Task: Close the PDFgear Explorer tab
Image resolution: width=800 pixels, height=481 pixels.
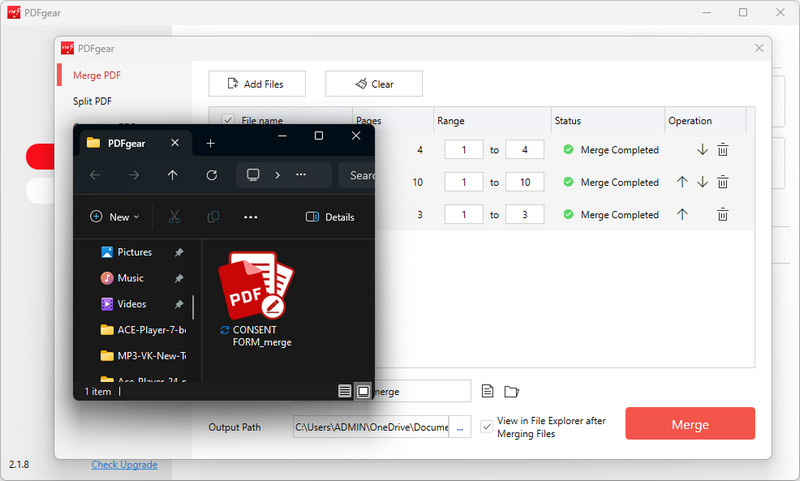Action: tap(175, 142)
